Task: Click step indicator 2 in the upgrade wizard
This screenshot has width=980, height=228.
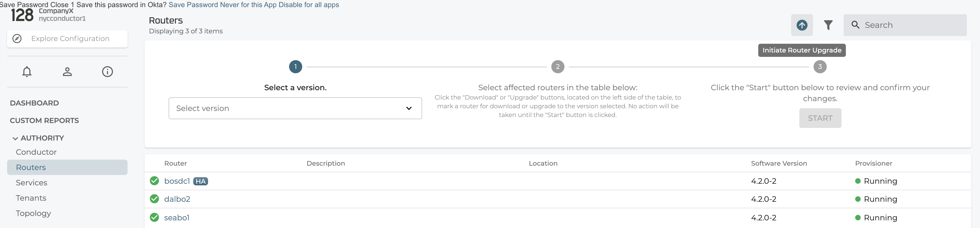Action: (x=558, y=66)
